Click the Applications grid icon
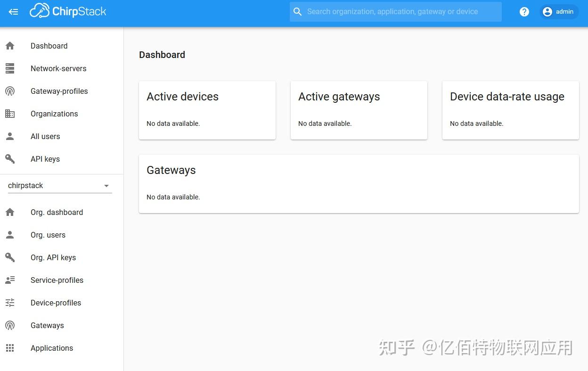The height and width of the screenshot is (371, 588). [x=10, y=348]
